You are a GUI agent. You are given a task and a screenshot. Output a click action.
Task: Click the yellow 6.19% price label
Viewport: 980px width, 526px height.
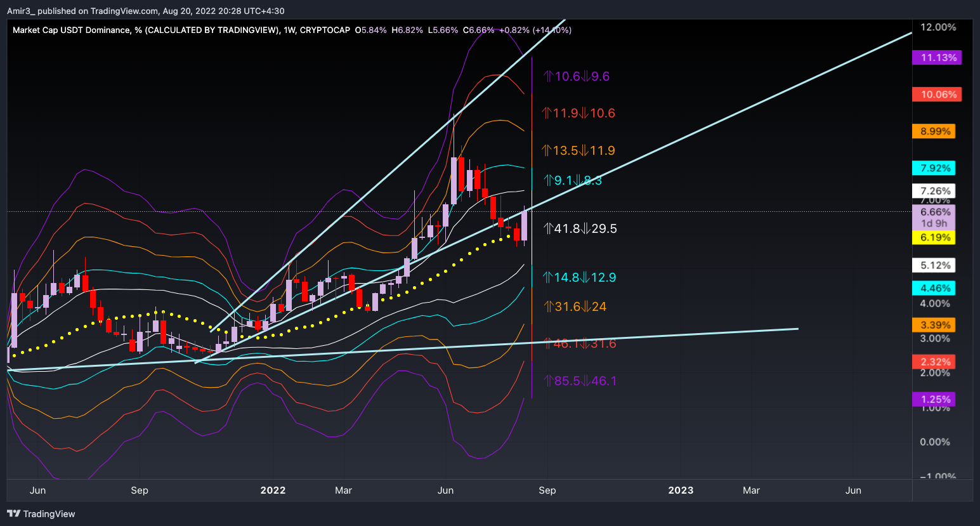pyautogui.click(x=934, y=237)
